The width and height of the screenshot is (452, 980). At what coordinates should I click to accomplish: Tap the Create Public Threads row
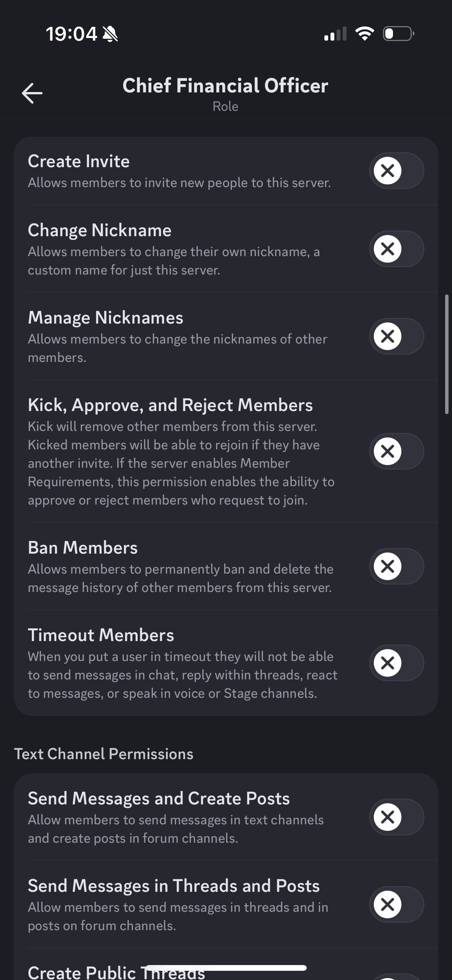pyautogui.click(x=117, y=972)
